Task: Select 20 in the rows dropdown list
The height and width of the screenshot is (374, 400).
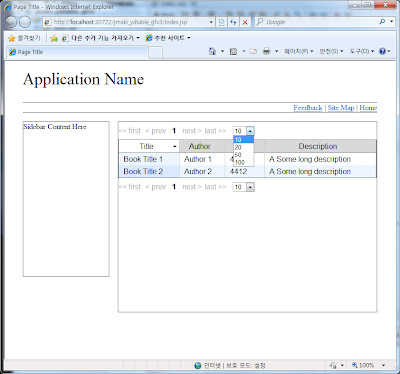Action: tap(244, 147)
